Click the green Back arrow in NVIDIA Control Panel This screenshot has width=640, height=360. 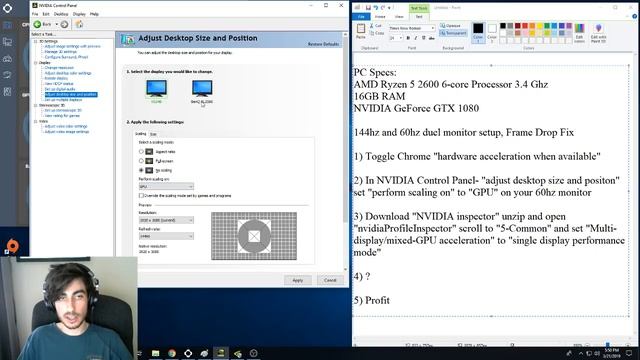[x=37, y=24]
